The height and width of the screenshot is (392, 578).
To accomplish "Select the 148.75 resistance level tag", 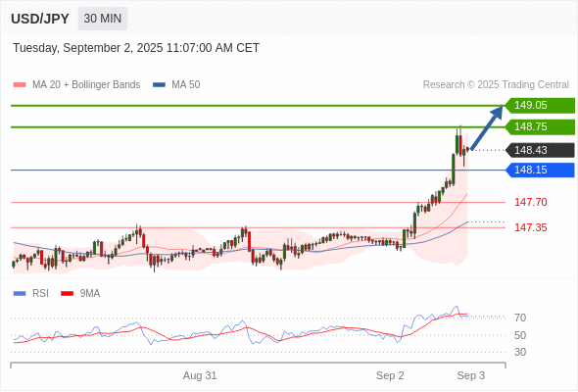I will pos(540,126).
